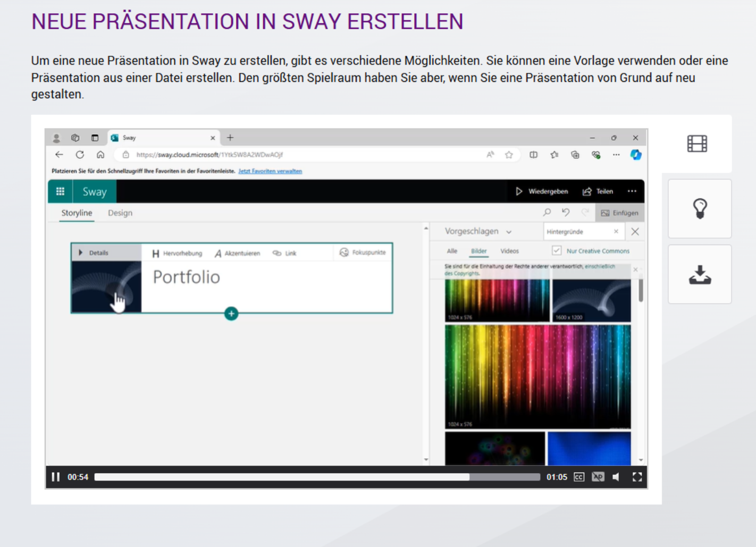Mute the video with the speaker icon
The image size is (756, 547).
(616, 477)
